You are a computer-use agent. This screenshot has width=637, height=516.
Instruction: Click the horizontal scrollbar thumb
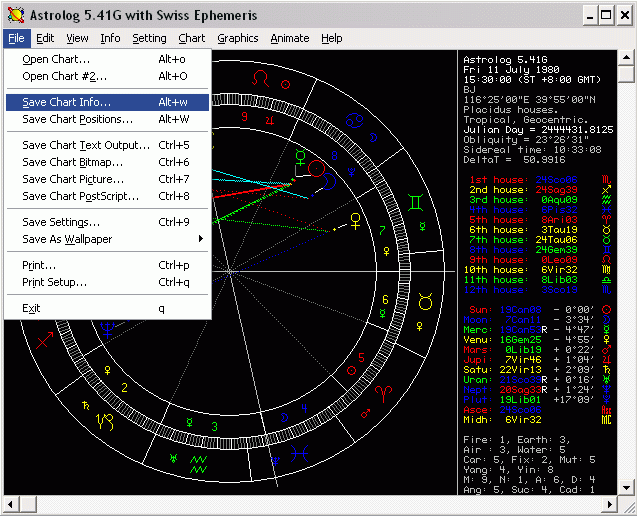pos(28,505)
